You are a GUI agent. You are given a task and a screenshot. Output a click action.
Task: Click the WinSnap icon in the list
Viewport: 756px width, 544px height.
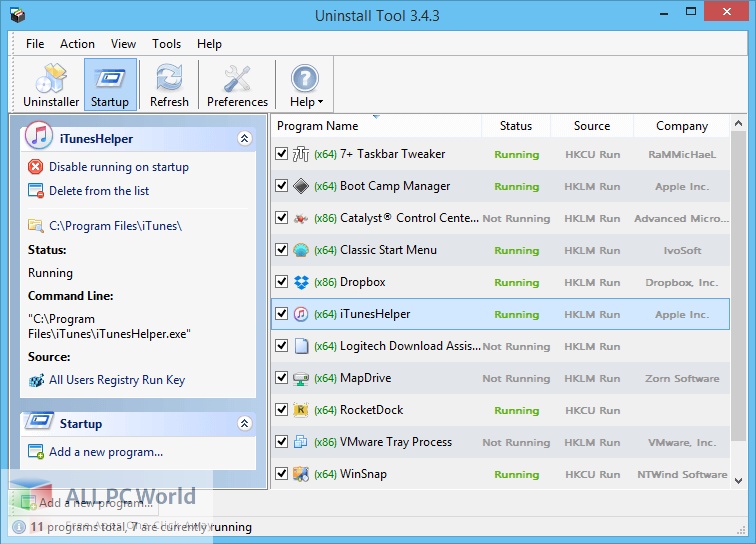301,474
